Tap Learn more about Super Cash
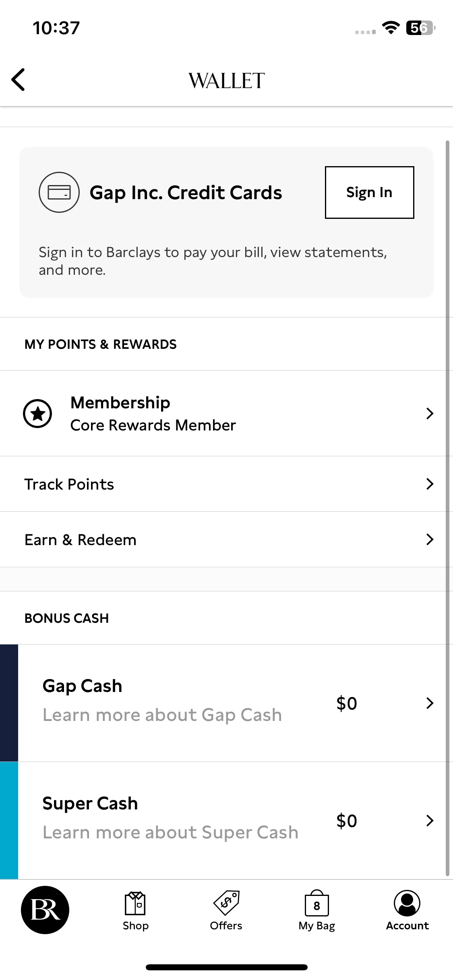 coord(170,832)
